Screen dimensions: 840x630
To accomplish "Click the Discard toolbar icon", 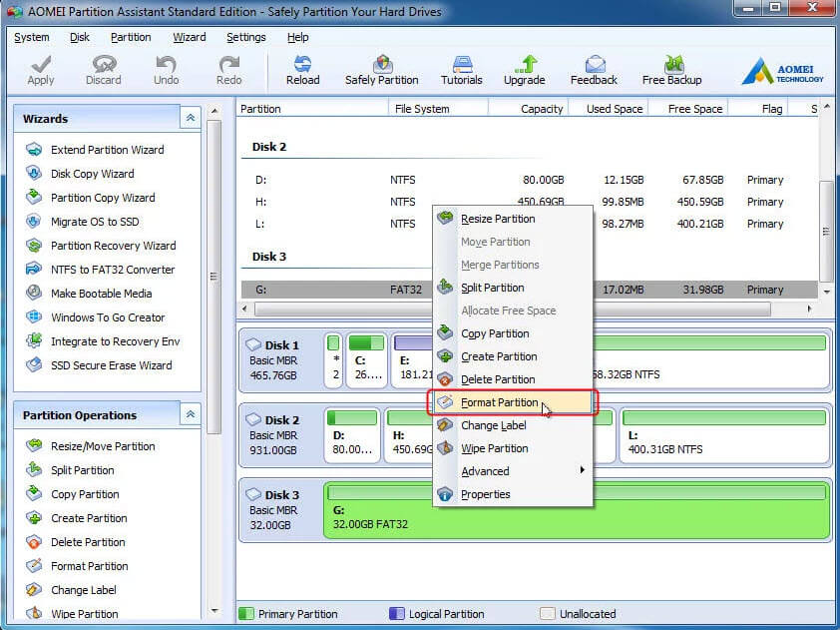I will (x=103, y=68).
